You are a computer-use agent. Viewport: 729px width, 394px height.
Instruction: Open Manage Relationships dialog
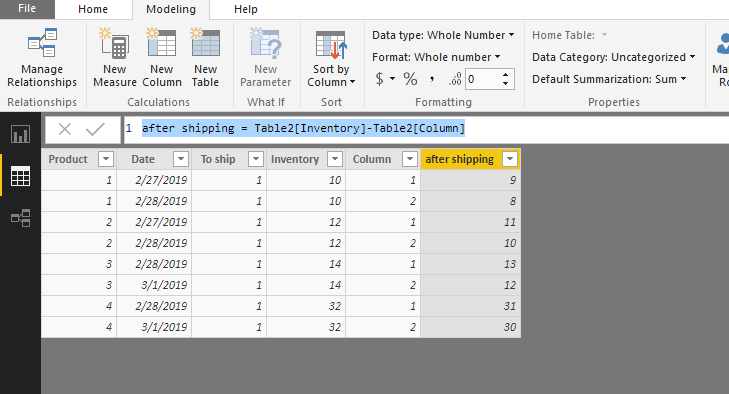click(x=42, y=58)
